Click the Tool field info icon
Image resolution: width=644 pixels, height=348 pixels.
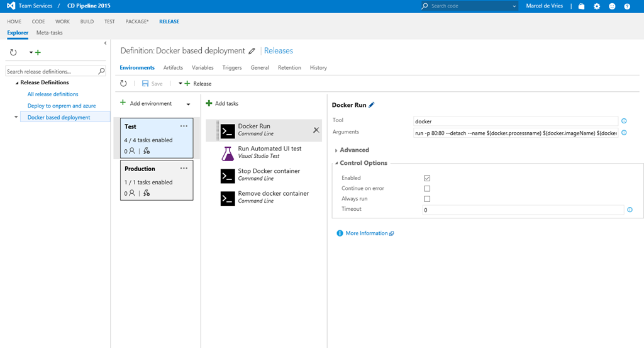pyautogui.click(x=625, y=121)
